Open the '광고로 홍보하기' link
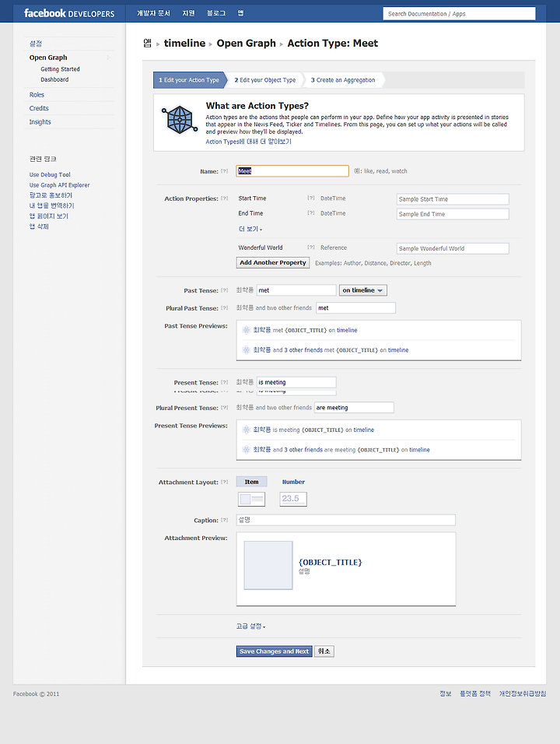This screenshot has height=744, width=560. point(51,195)
